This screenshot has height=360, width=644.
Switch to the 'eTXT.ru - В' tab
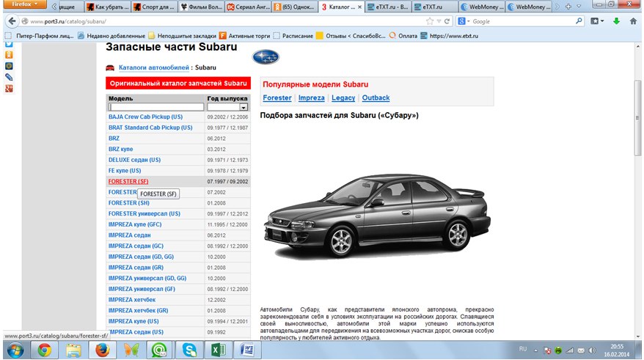point(388,7)
